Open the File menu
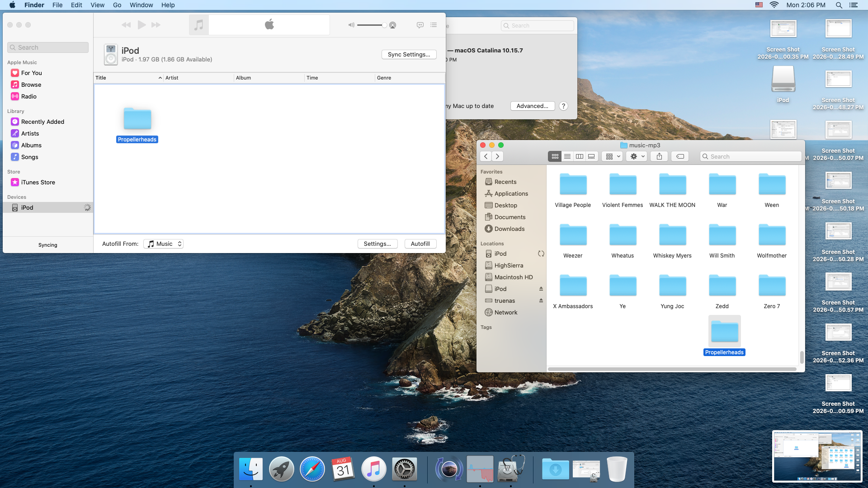The width and height of the screenshot is (868, 488). (57, 5)
